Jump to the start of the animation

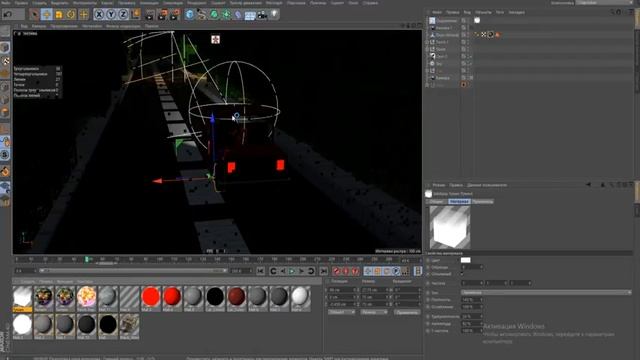coord(260,271)
